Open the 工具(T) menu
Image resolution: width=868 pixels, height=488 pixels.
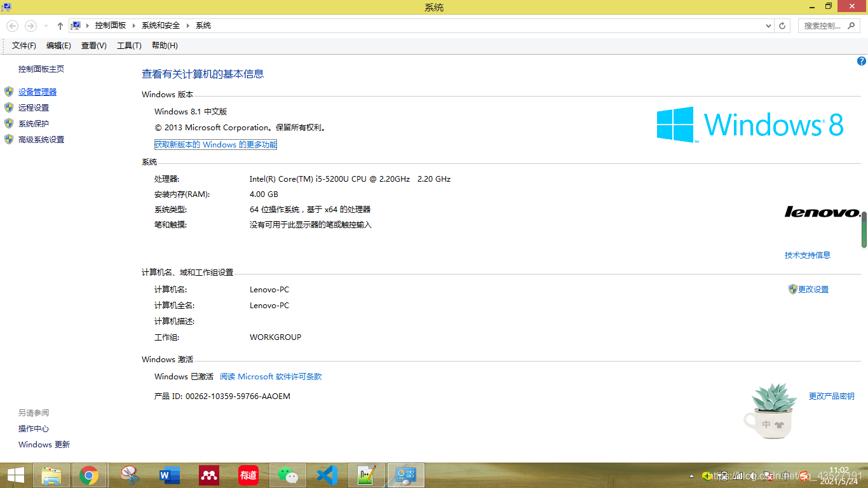[x=129, y=46]
